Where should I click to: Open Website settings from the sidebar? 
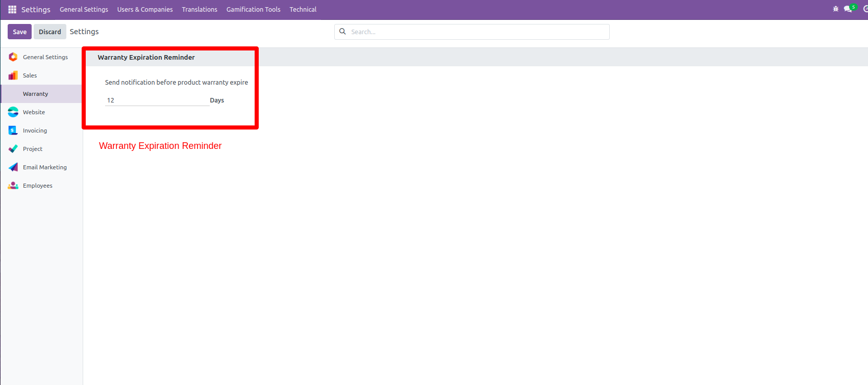34,112
